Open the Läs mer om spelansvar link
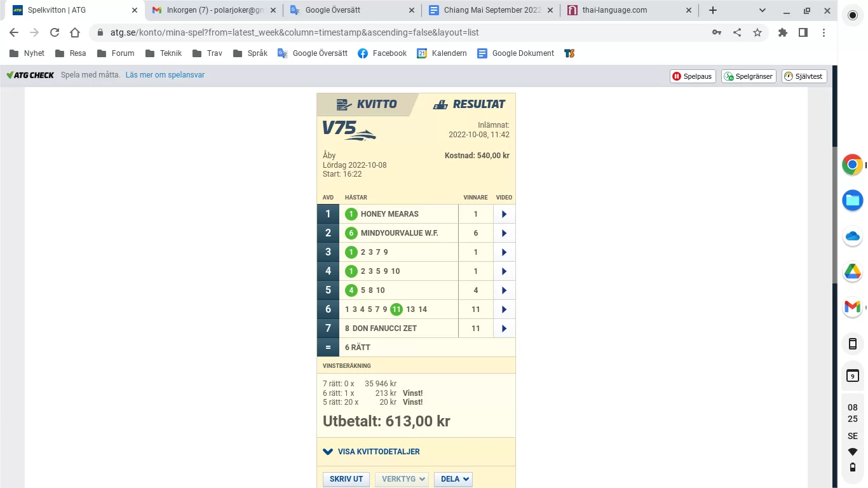Image resolution: width=868 pixels, height=488 pixels. click(165, 75)
